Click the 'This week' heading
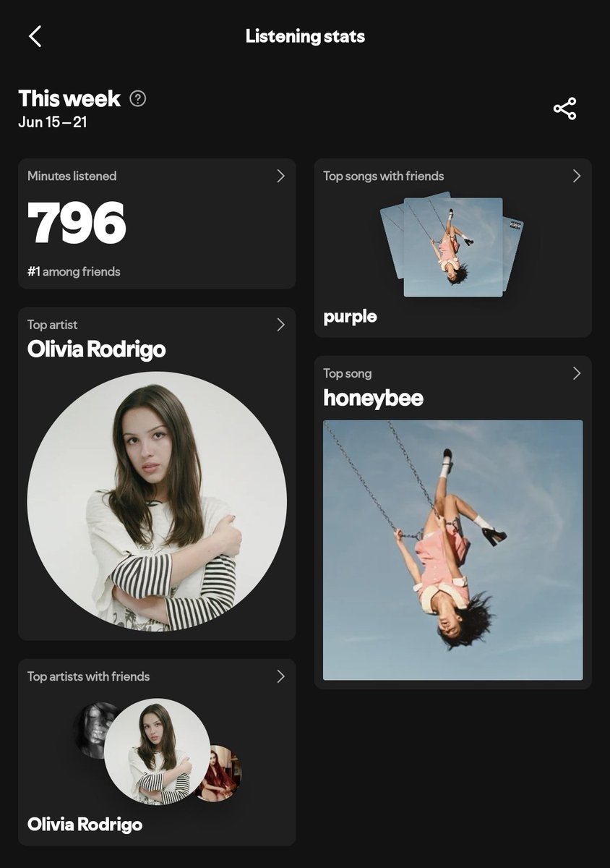This screenshot has width=610, height=868. point(70,98)
